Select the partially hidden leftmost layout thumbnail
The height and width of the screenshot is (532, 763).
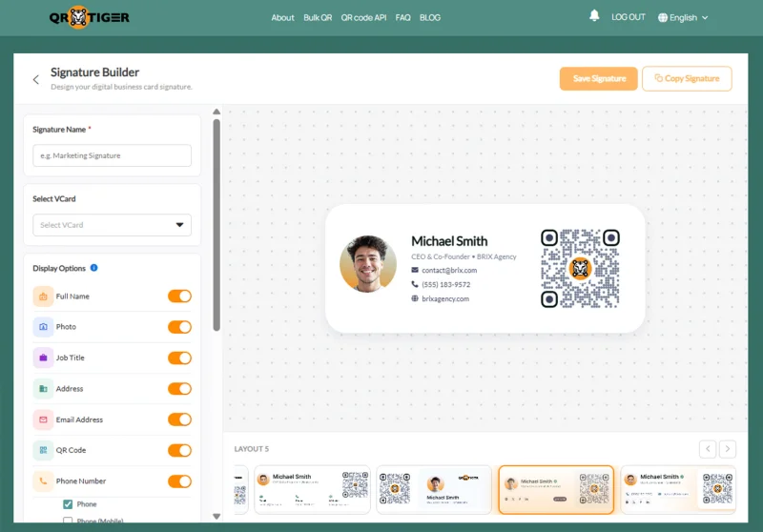tap(241, 490)
